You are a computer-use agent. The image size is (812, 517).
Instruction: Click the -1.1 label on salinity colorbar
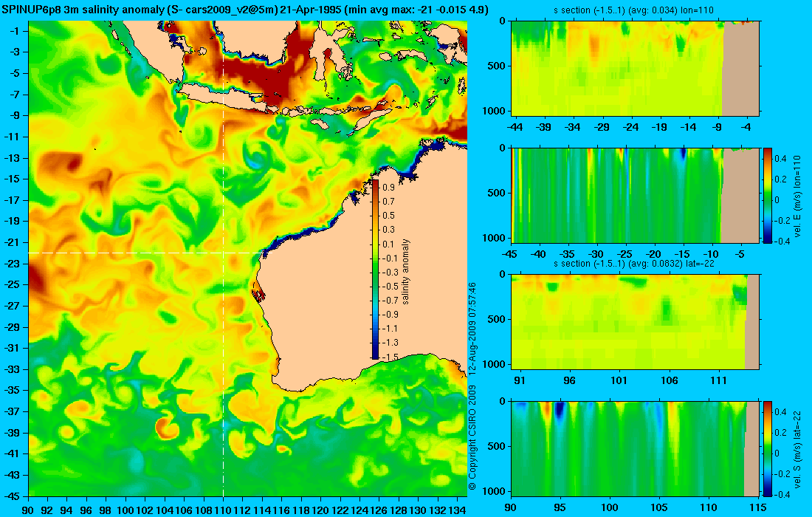point(389,329)
